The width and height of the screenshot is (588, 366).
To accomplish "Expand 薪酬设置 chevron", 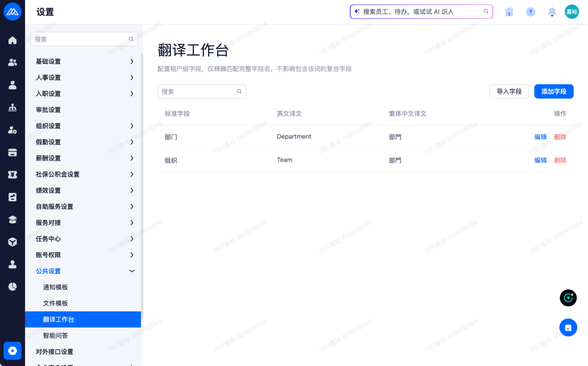I will click(132, 158).
